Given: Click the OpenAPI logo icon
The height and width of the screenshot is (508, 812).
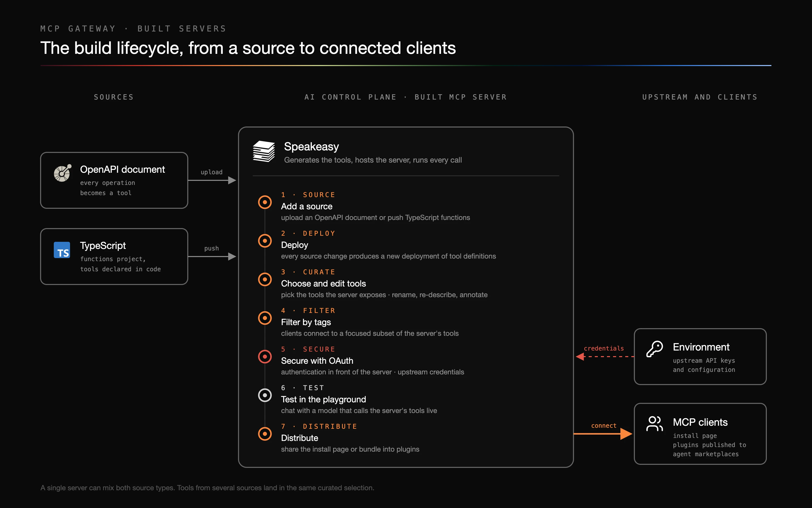Looking at the screenshot, I should point(62,173).
